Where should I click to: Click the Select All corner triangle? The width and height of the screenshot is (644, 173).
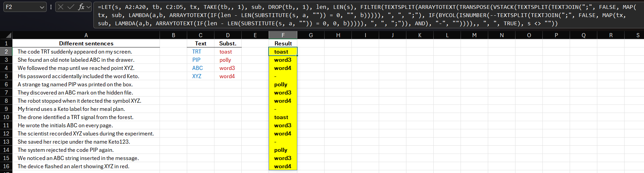(9, 35)
